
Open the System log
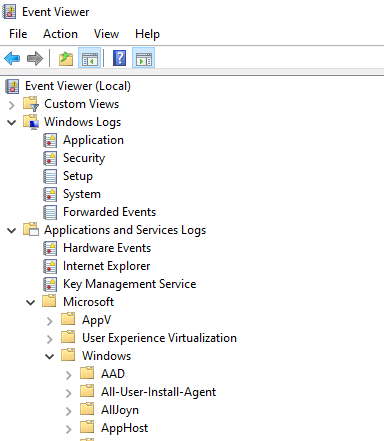tap(82, 194)
